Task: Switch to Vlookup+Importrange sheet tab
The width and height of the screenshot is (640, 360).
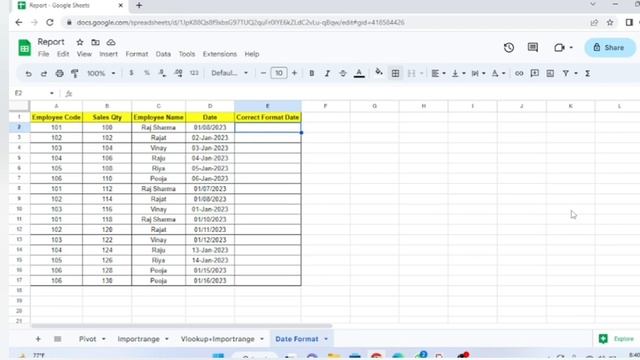Action: click(x=218, y=339)
